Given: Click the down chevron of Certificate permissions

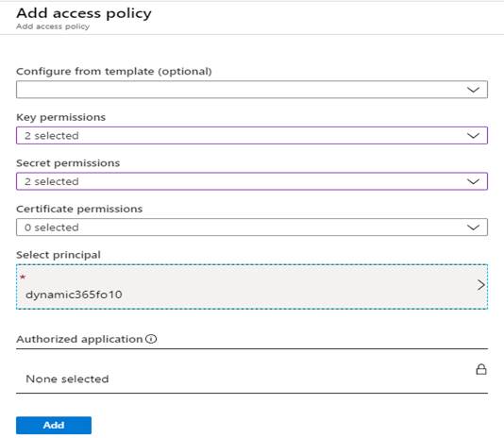Looking at the screenshot, I should (x=473, y=227).
